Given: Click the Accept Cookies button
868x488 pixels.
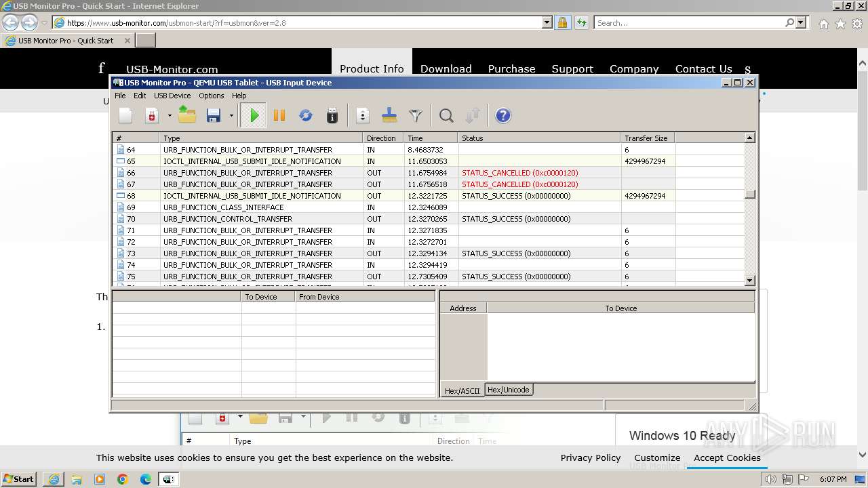Looking at the screenshot, I should click(727, 457).
